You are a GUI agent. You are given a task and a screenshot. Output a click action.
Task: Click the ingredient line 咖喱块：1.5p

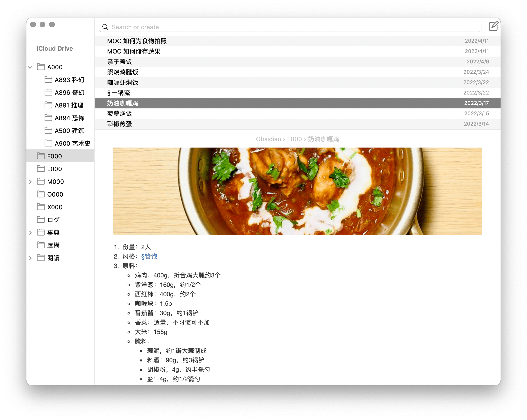click(153, 304)
